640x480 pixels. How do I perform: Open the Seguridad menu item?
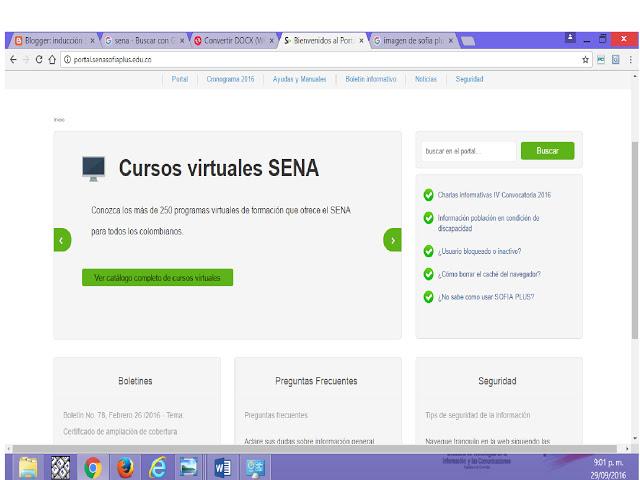[469, 79]
